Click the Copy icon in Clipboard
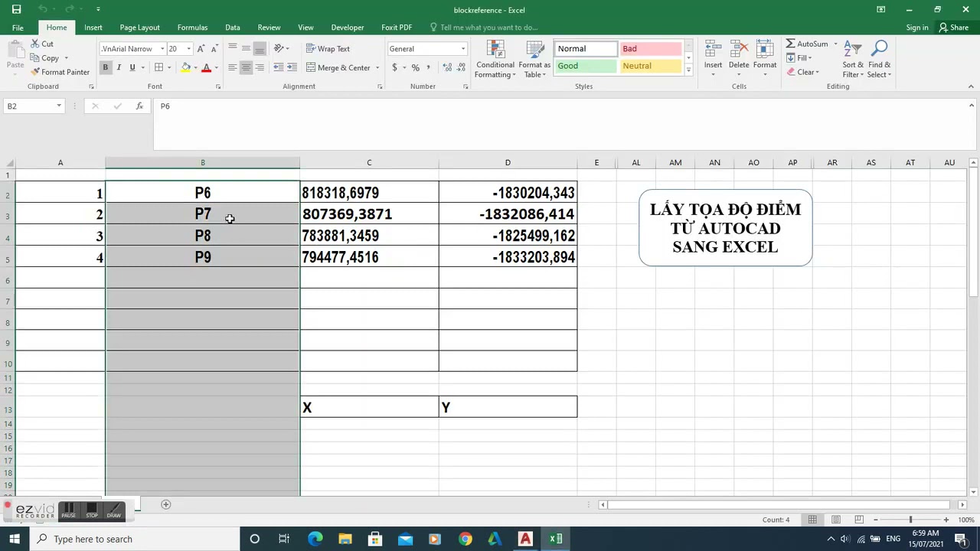This screenshot has height=551, width=980. 35,58
